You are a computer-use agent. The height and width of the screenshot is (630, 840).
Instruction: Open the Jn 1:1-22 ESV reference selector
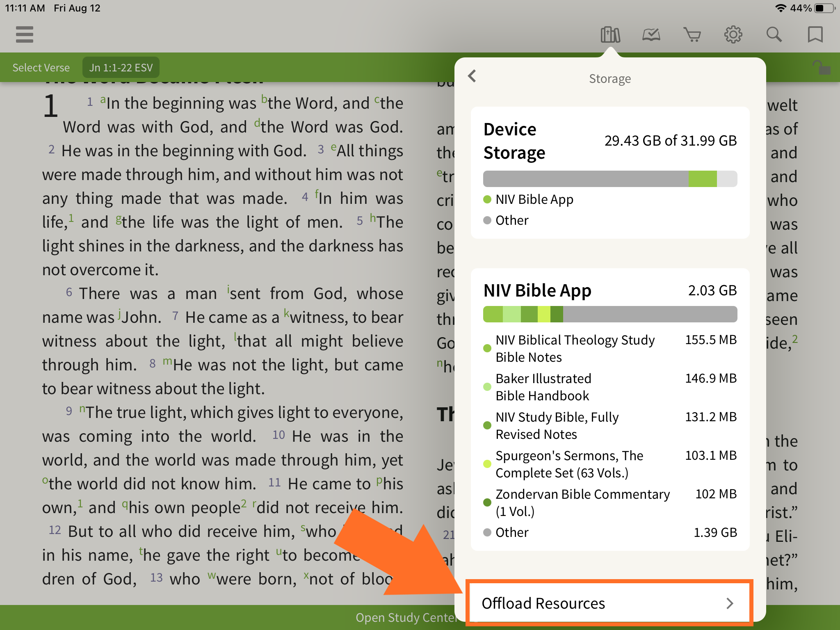coord(121,68)
